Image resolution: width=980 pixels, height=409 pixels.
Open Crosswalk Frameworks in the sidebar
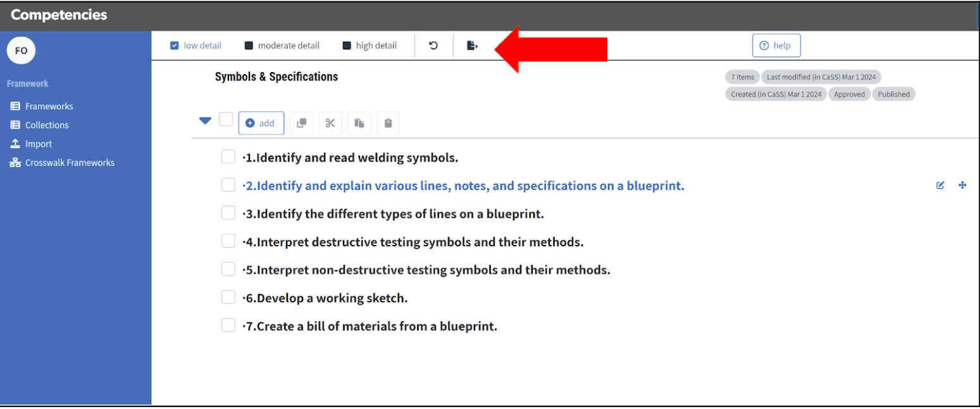pos(70,163)
